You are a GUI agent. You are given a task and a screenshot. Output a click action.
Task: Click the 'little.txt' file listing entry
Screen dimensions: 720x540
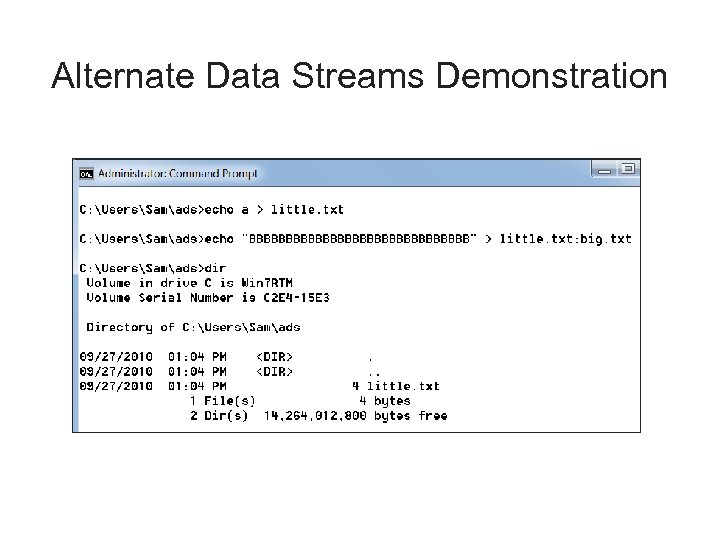point(259,386)
